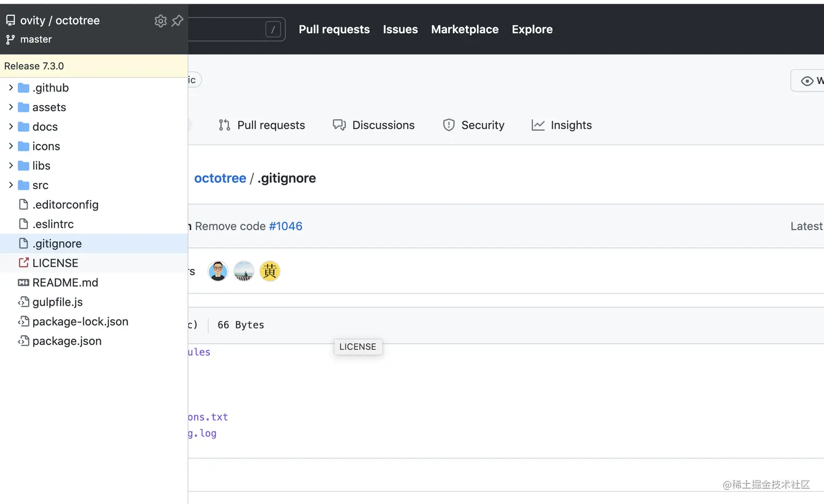Click the .editorconfig file icon

coord(23,204)
